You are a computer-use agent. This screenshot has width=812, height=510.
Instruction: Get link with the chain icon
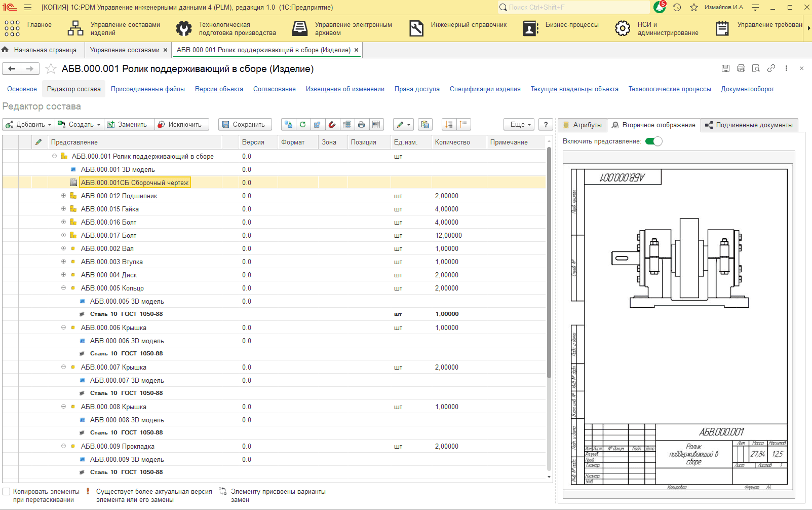[771, 68]
